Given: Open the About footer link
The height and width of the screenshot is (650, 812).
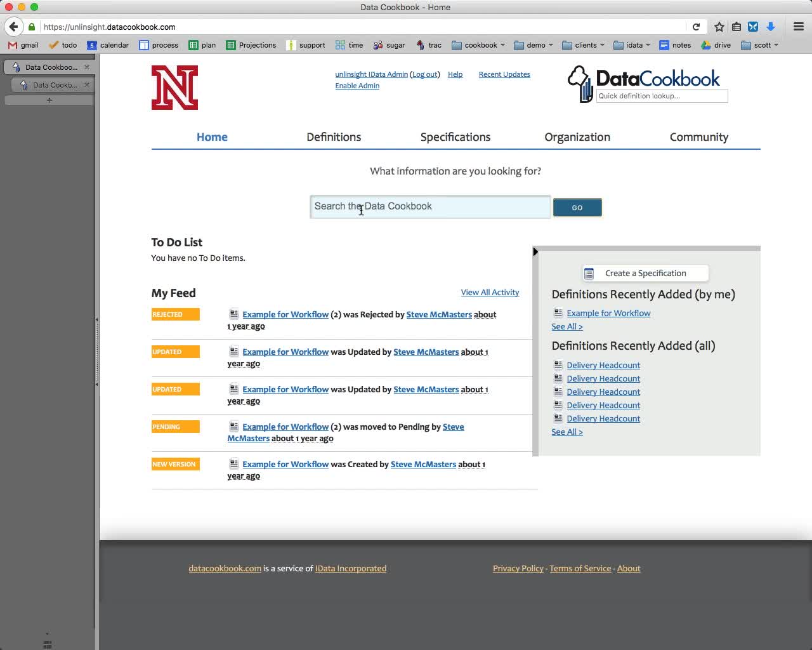Looking at the screenshot, I should pyautogui.click(x=629, y=568).
